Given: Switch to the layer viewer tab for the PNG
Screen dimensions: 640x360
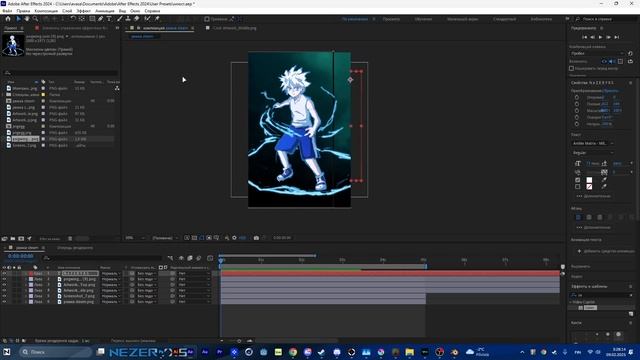Looking at the screenshot, I should coord(232,28).
